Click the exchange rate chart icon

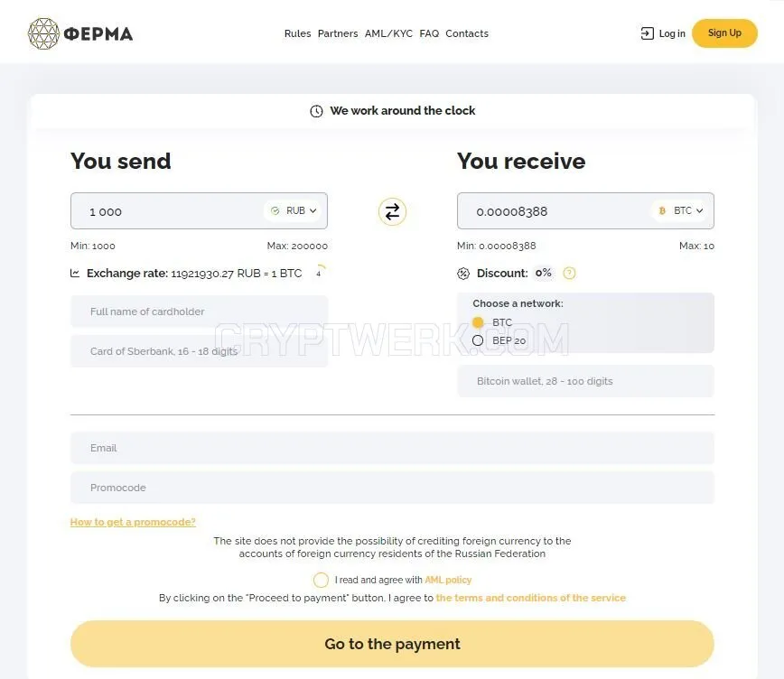(75, 273)
